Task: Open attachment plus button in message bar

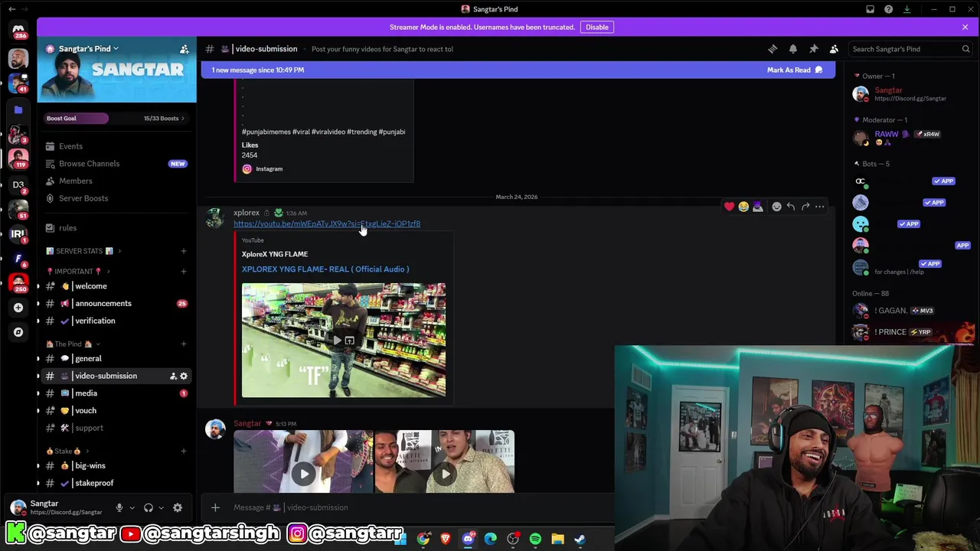Action: pos(215,507)
